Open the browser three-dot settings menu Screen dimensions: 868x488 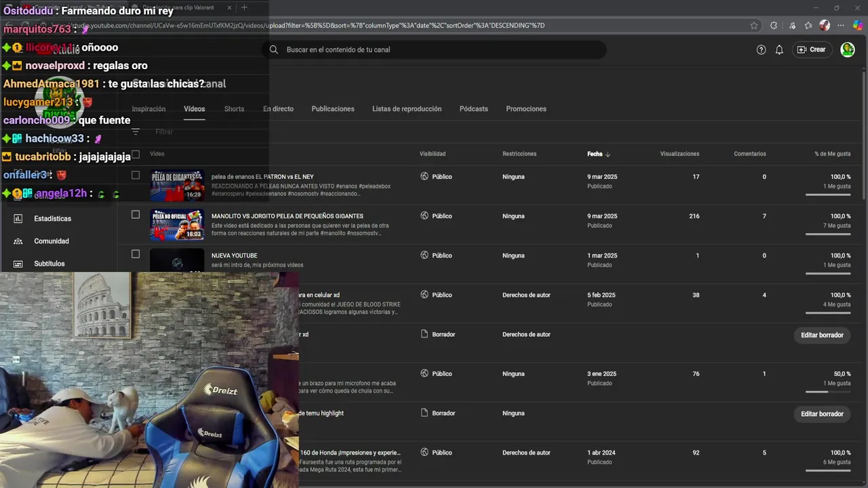842,26
